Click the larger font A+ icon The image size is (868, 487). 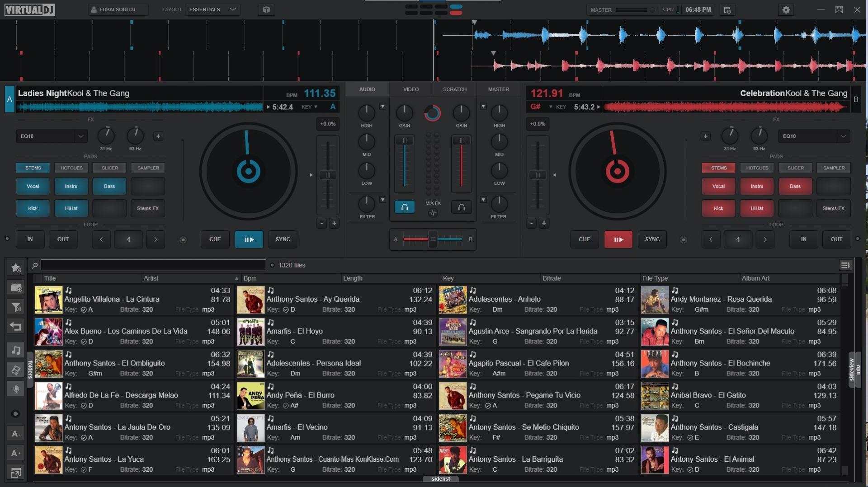[x=16, y=453]
